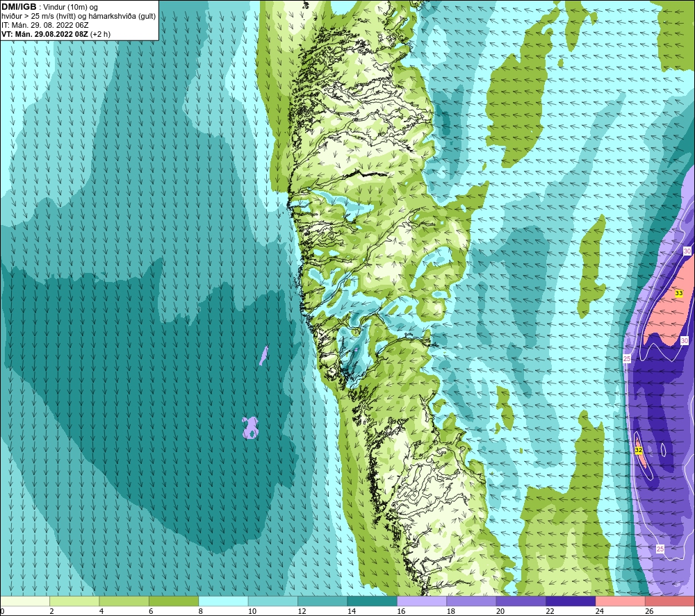Click the legend swatch above 26 m/s
Viewport: 695px width, 616px height.
pyautogui.click(x=670, y=601)
